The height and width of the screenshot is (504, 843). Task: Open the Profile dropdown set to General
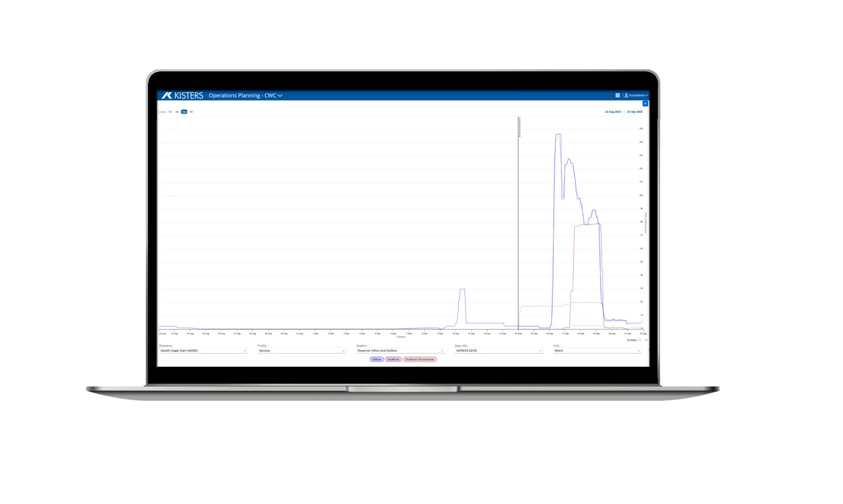(x=302, y=350)
